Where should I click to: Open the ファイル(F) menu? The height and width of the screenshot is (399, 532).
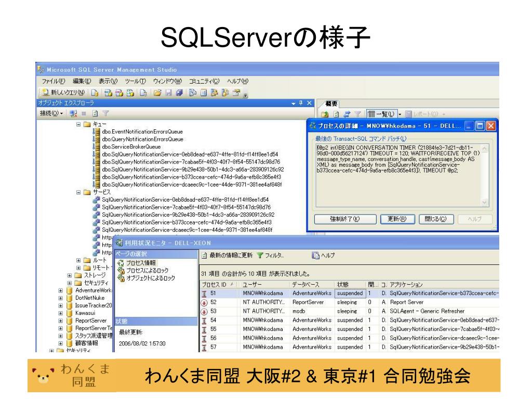pos(54,81)
